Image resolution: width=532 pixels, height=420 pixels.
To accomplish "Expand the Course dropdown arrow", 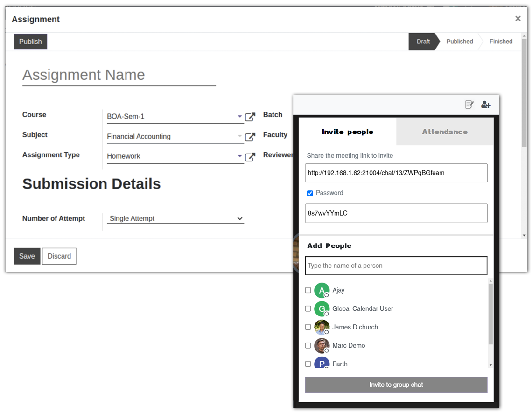I will 239,117.
